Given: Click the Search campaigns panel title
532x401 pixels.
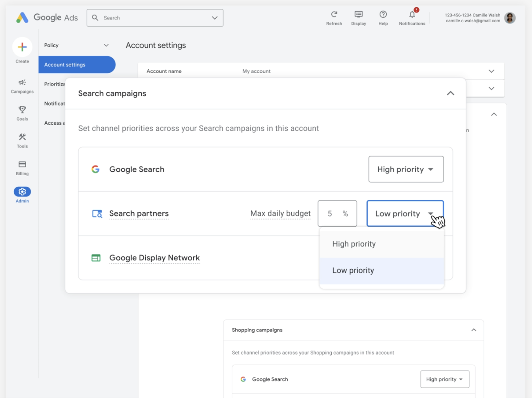Looking at the screenshot, I should [x=112, y=93].
